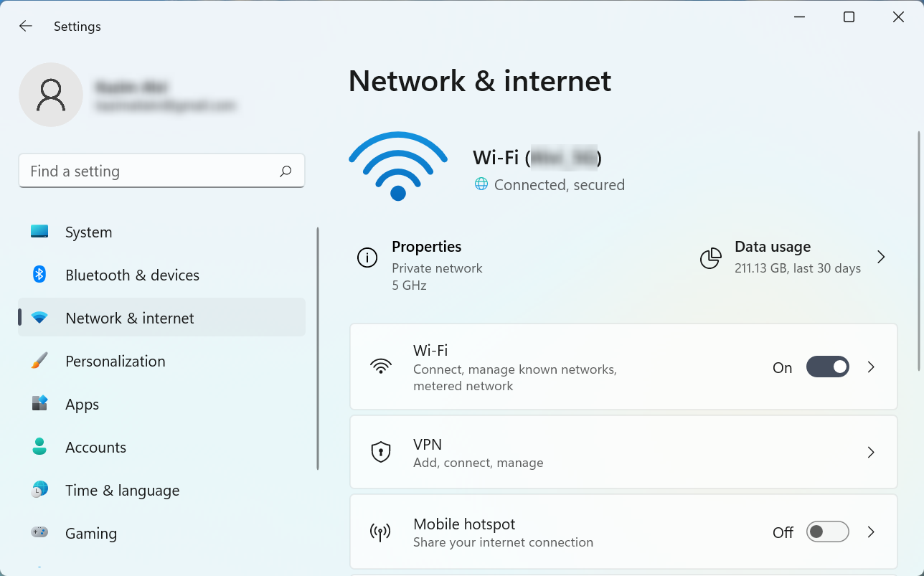Expand Wi-Fi settings chevron
Image resolution: width=924 pixels, height=576 pixels.
[871, 367]
